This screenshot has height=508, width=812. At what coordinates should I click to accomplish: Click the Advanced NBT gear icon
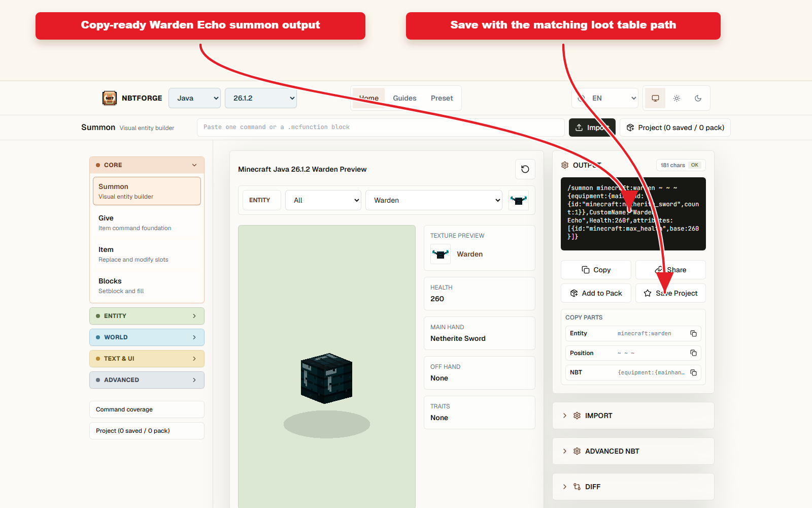coord(577,451)
